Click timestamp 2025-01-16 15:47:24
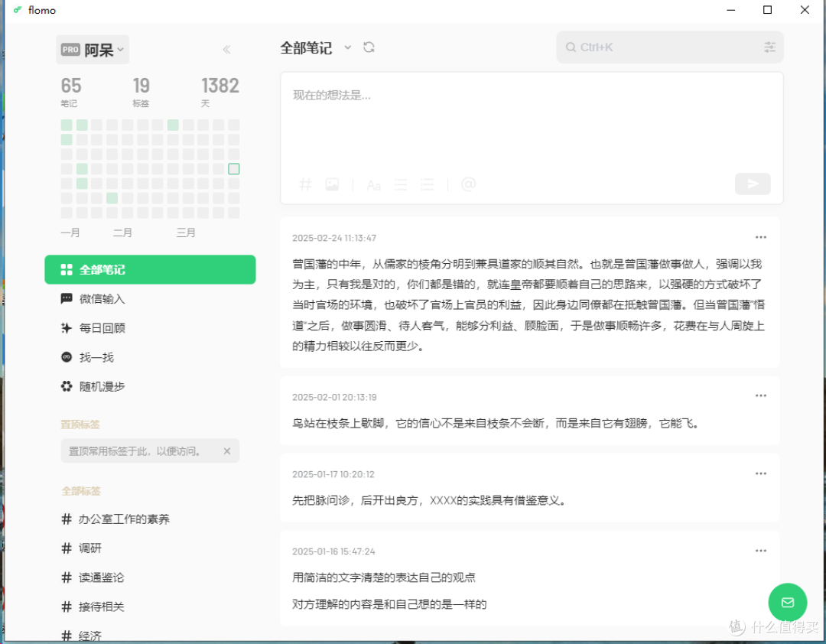This screenshot has width=826, height=644. tap(334, 551)
